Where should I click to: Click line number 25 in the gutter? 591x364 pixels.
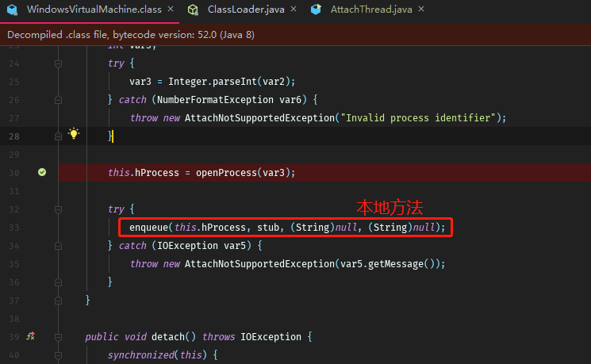(x=14, y=82)
